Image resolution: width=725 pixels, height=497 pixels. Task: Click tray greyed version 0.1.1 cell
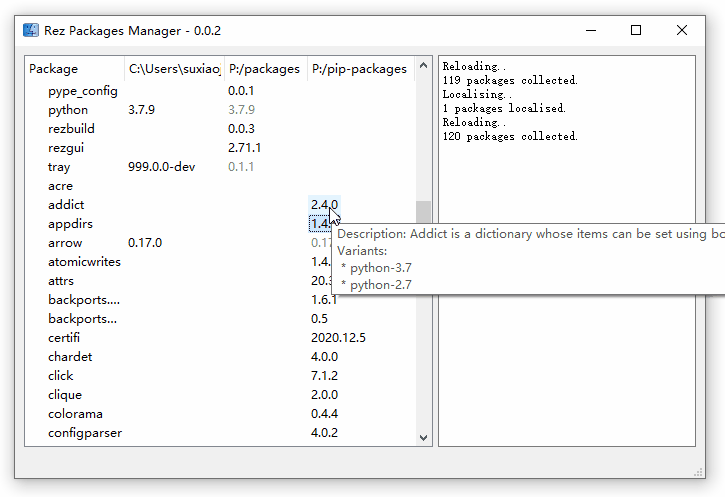click(241, 167)
